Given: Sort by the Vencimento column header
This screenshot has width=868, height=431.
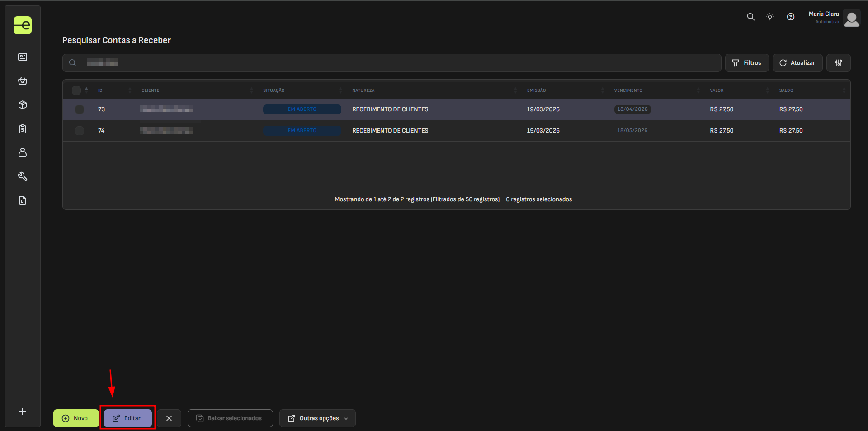Looking at the screenshot, I should (x=628, y=90).
